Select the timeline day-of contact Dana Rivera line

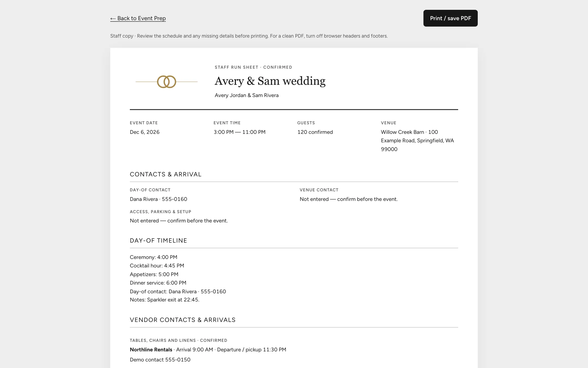(178, 292)
